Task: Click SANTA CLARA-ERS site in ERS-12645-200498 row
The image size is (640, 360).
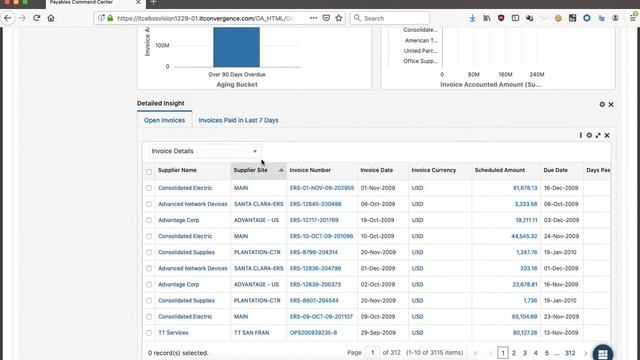Action: 259,204
